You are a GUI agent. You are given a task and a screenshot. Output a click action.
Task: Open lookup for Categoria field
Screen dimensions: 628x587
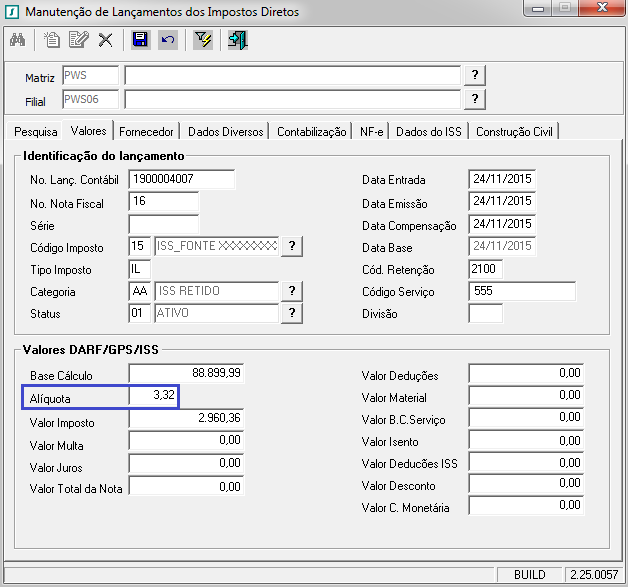point(292,291)
